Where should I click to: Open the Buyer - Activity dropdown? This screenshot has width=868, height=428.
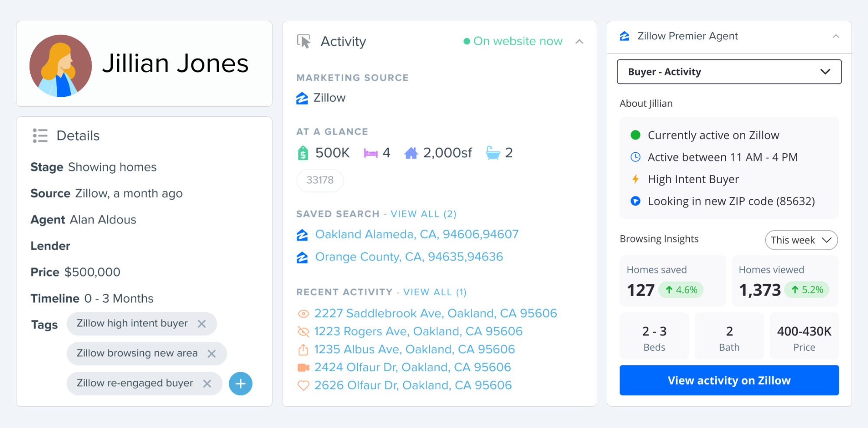tap(729, 72)
